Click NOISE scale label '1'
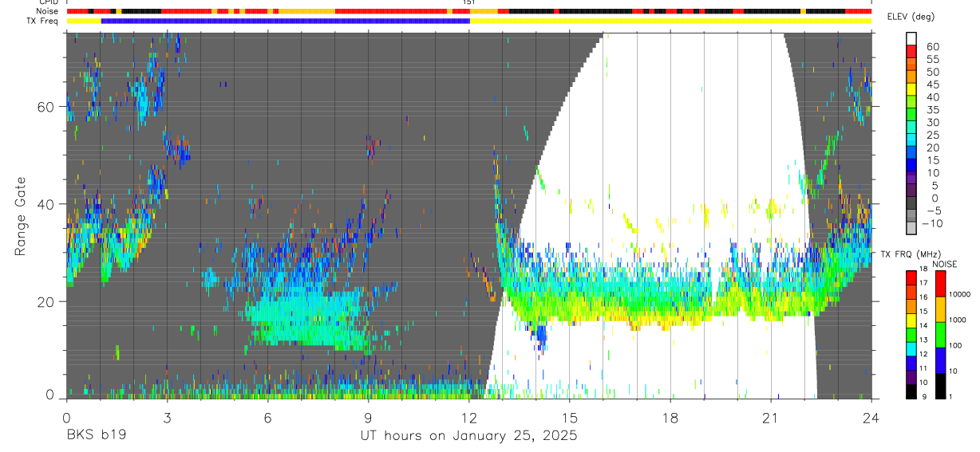Screen dimensions: 980x452 [951, 396]
